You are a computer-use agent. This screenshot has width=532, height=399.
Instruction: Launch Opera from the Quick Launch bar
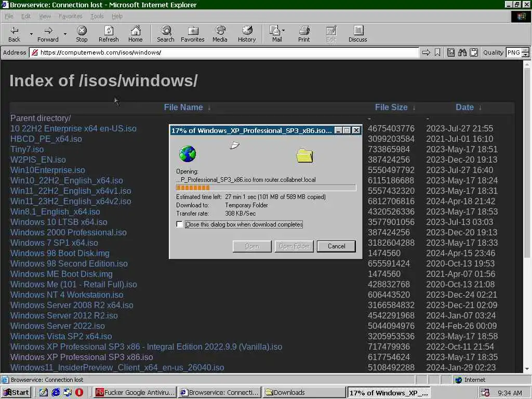(79, 392)
